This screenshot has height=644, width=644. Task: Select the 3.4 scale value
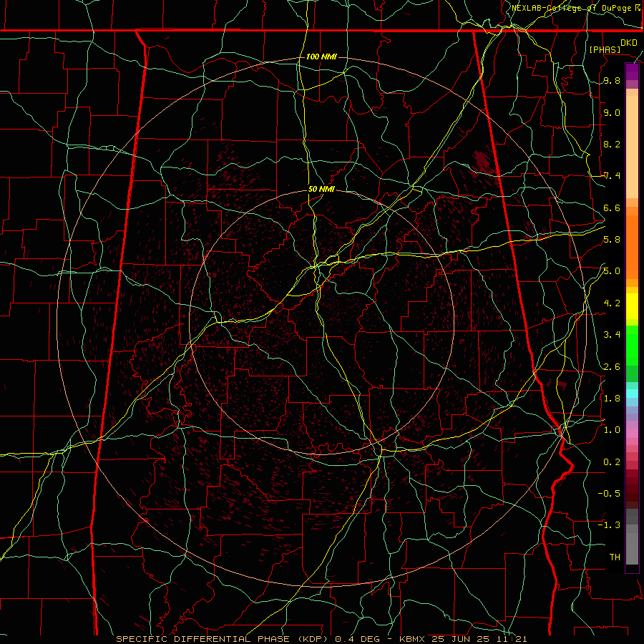[x=612, y=335]
